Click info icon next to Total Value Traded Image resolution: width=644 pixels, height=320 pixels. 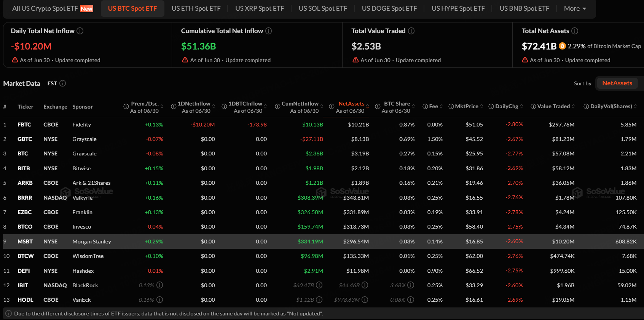click(x=411, y=31)
